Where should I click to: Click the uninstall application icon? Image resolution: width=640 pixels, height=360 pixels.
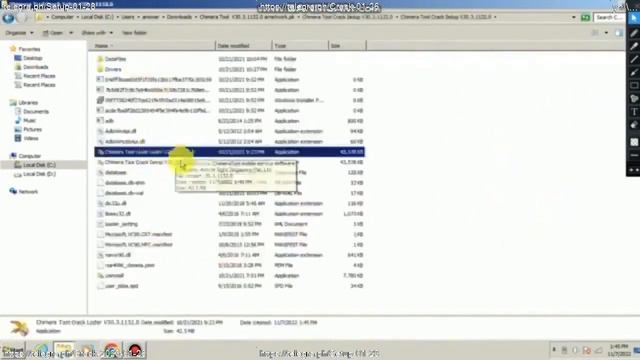point(100,276)
